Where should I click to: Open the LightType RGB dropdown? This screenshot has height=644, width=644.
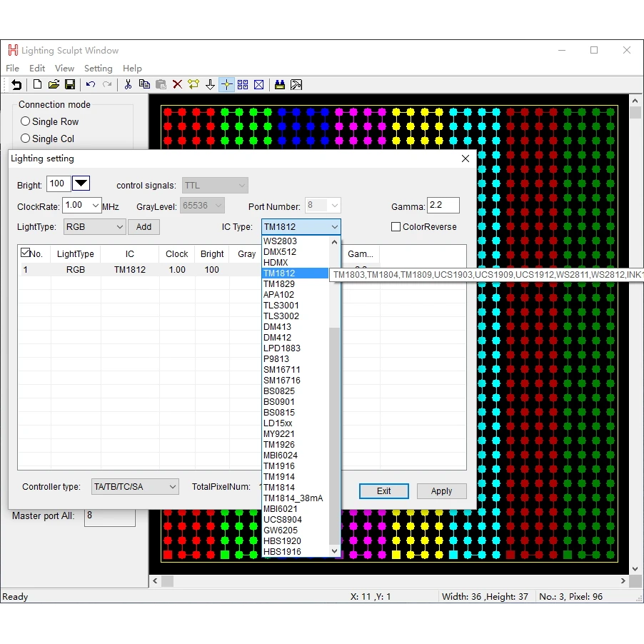[94, 227]
